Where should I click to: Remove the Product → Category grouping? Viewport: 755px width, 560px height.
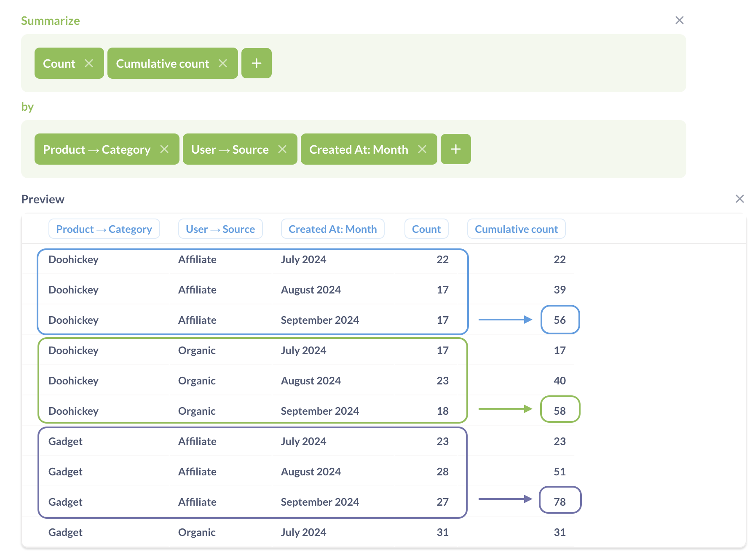(x=165, y=149)
